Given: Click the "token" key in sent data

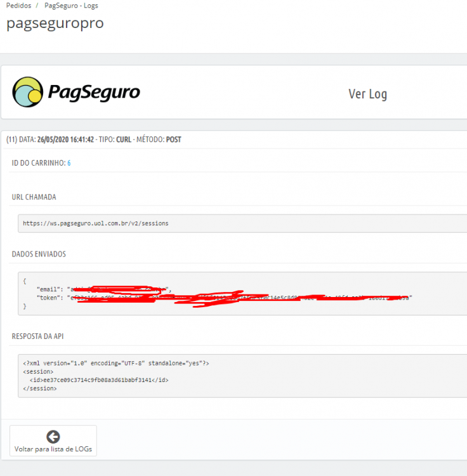Looking at the screenshot, I should click(x=48, y=298).
